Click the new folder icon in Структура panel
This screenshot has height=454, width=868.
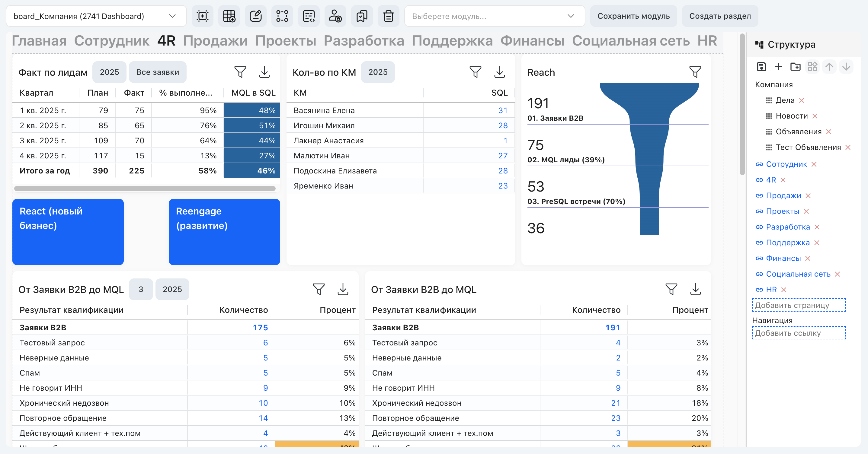[795, 67]
